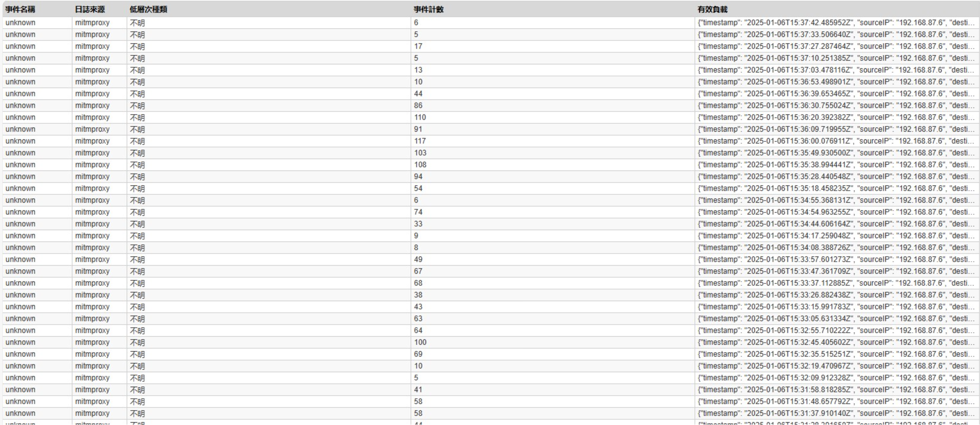Click the 日誌來源 column header
980x425 pixels.
pos(90,9)
